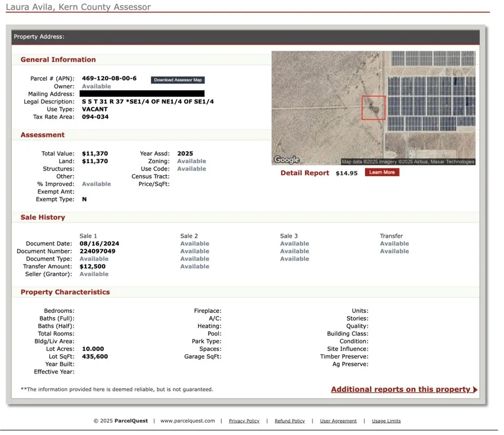This screenshot has width=504, height=435.
Task: View the User Agreement page
Action: click(338, 421)
